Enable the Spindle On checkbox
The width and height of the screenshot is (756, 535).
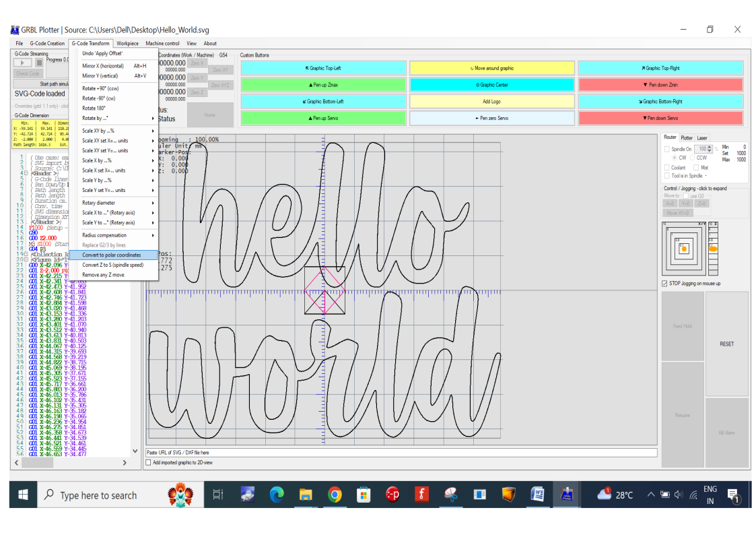coord(667,149)
